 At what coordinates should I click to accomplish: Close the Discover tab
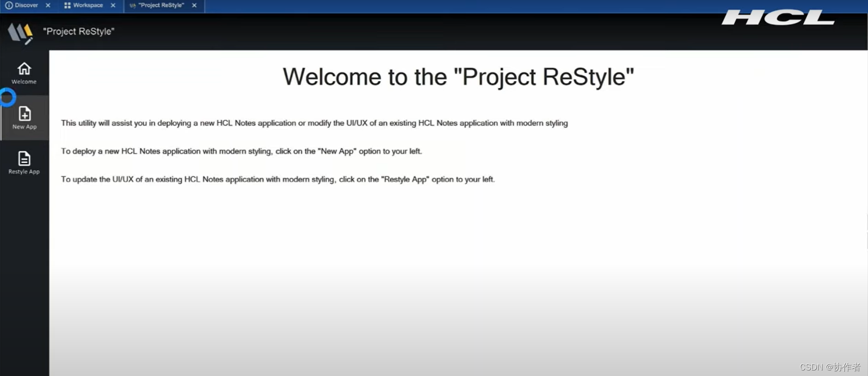[x=48, y=5]
